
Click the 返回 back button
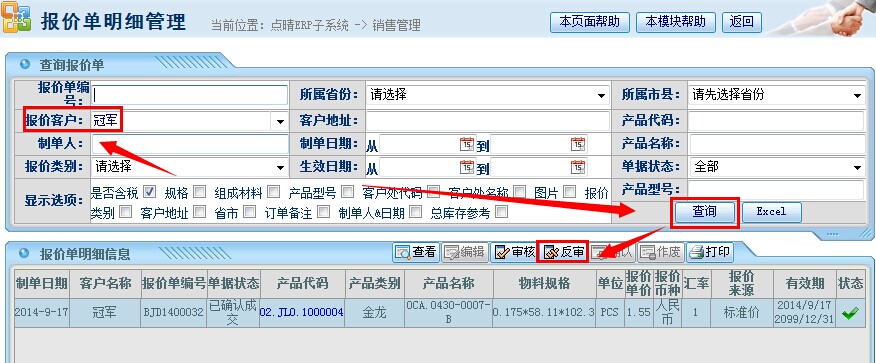[742, 22]
